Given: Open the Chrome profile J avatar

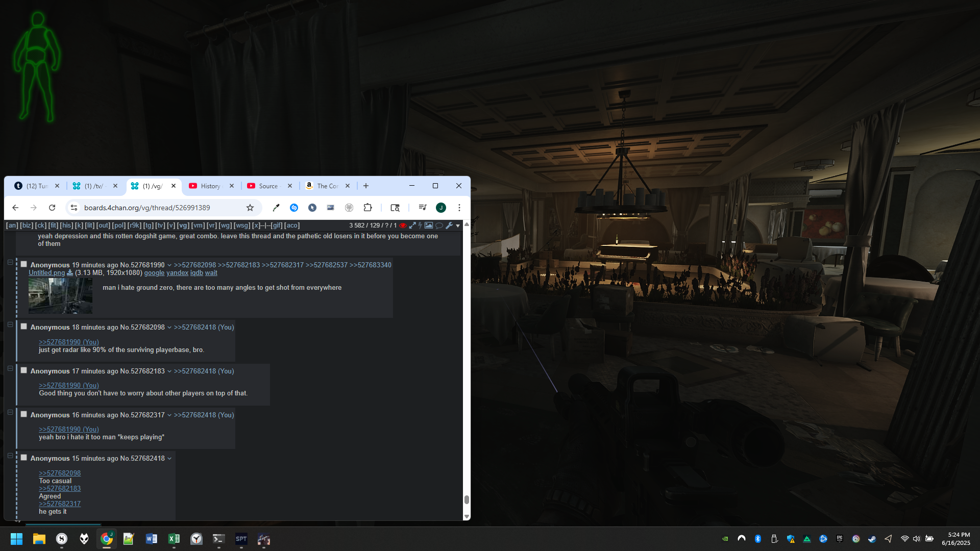Looking at the screenshot, I should click(441, 208).
